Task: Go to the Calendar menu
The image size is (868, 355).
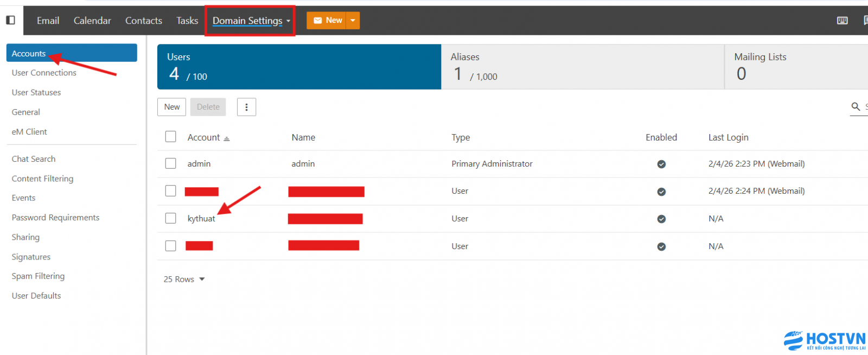Action: coord(92,21)
